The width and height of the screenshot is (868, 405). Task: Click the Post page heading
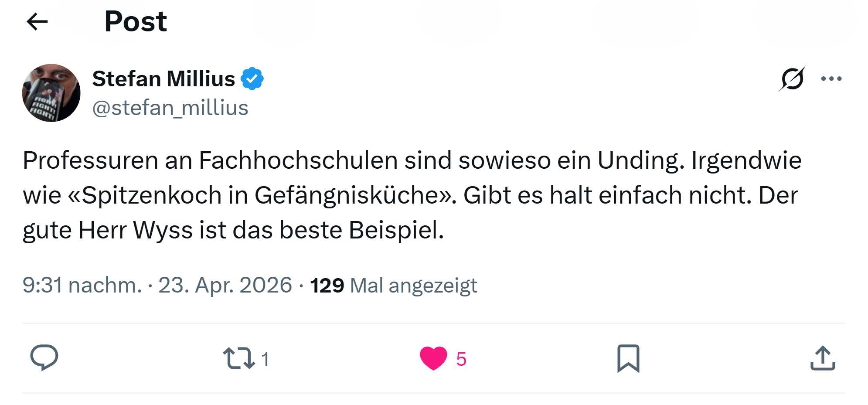(136, 21)
